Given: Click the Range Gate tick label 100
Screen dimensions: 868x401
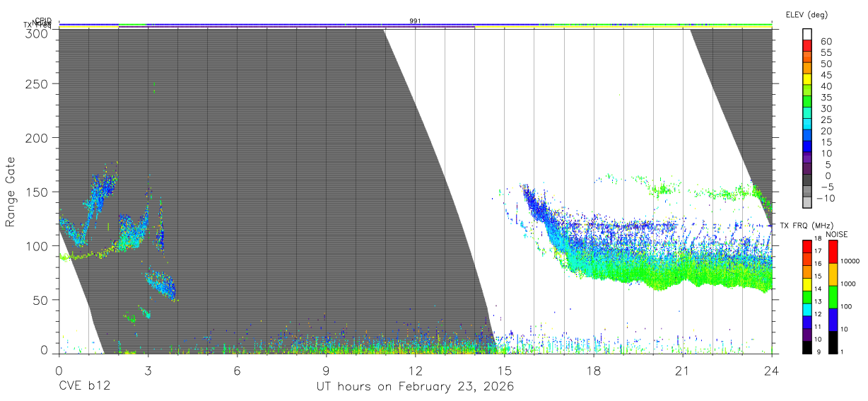Looking at the screenshot, I should 38,245.
